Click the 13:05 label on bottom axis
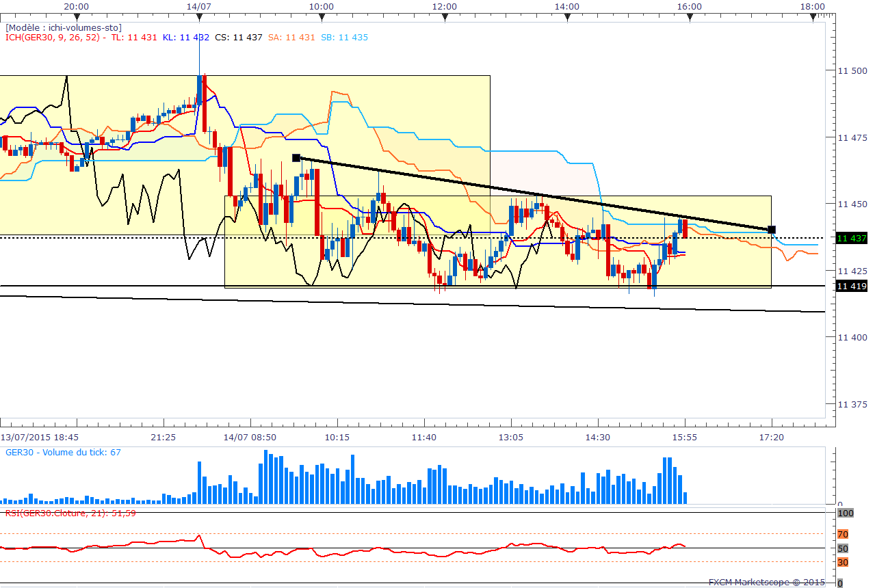Screen dimensions: 875x588 pos(511,436)
